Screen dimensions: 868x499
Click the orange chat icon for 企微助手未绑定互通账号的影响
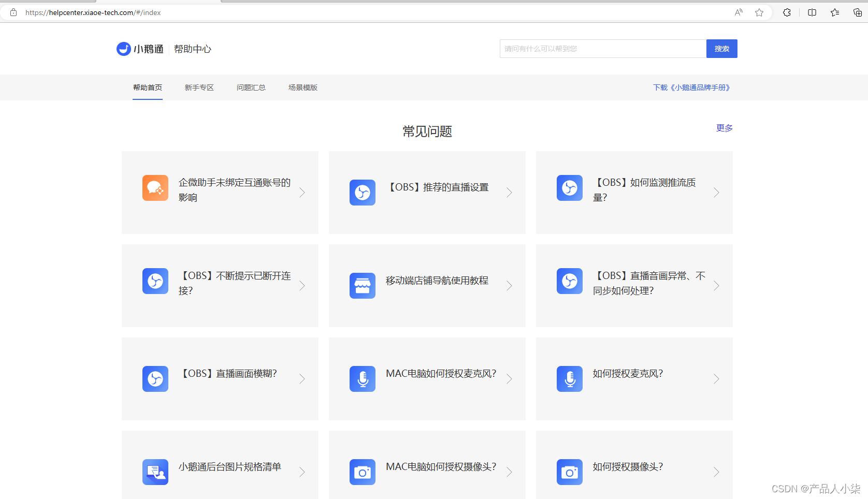click(x=155, y=187)
